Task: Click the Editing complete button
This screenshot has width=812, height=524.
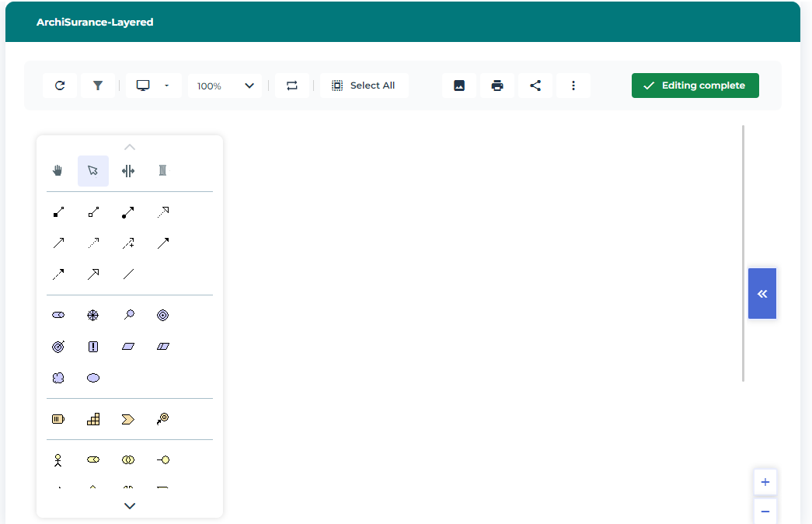Action: (695, 86)
